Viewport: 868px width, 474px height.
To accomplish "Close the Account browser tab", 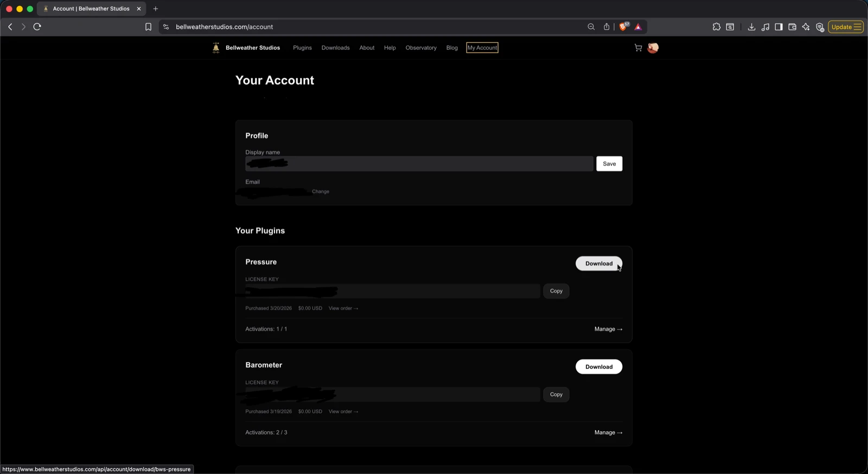I will coord(139,9).
